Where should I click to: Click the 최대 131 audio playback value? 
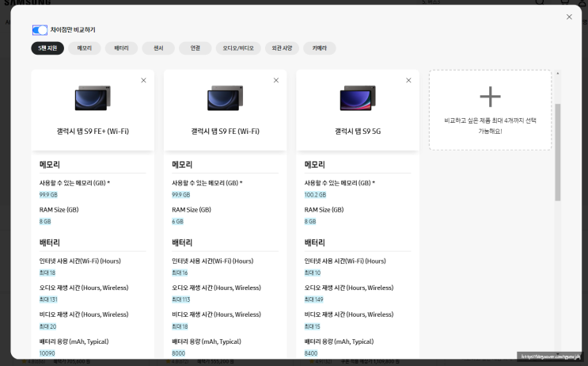point(48,299)
